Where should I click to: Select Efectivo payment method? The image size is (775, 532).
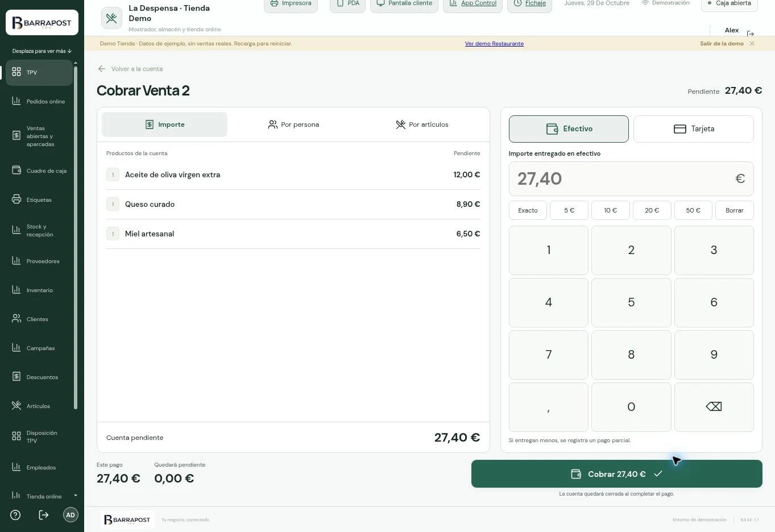(569, 129)
